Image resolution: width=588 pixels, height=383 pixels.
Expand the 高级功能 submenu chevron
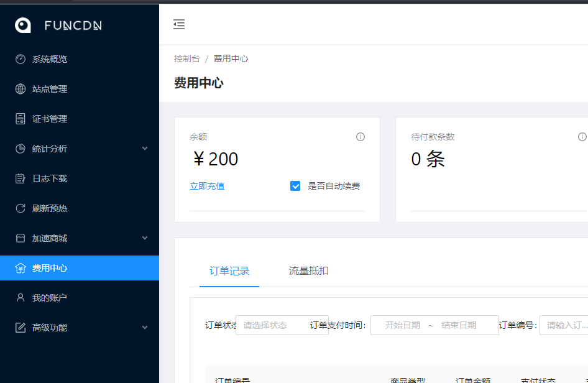145,328
